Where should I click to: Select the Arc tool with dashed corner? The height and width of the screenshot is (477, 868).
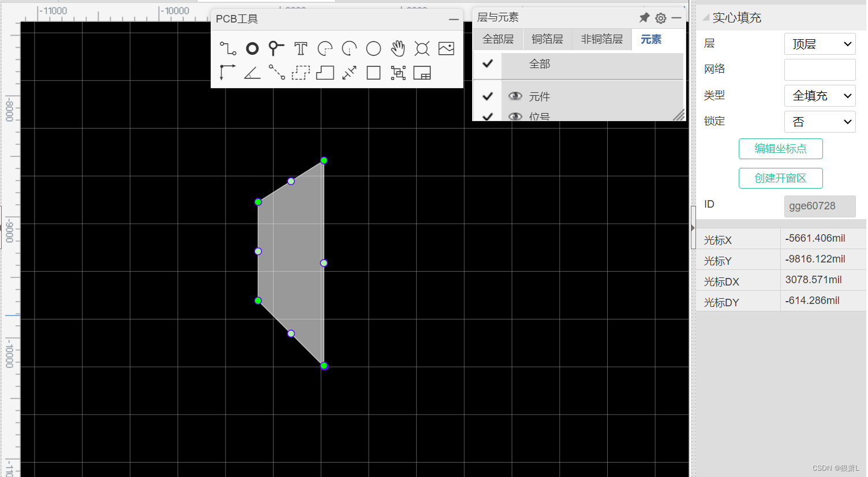click(x=325, y=48)
